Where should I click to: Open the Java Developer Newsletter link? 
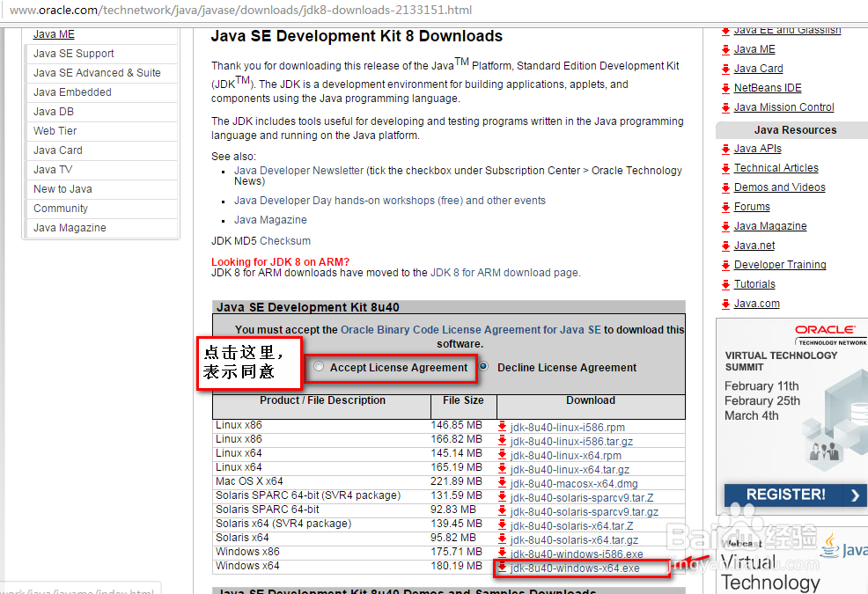298,171
